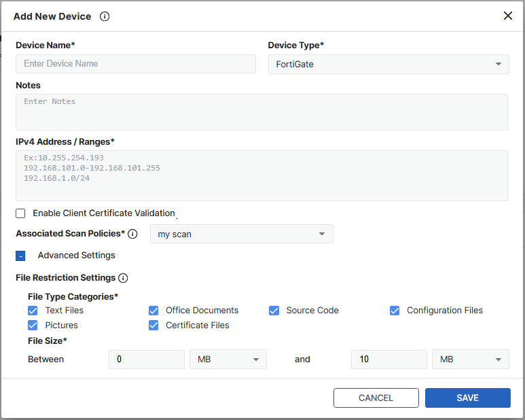Collapse the Advanced Settings section
The height and width of the screenshot is (420, 525).
pos(20,256)
